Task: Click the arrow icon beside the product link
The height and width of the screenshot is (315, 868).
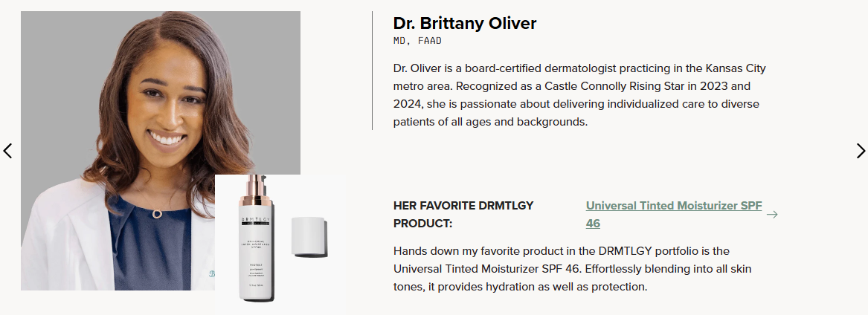Action: [x=772, y=215]
